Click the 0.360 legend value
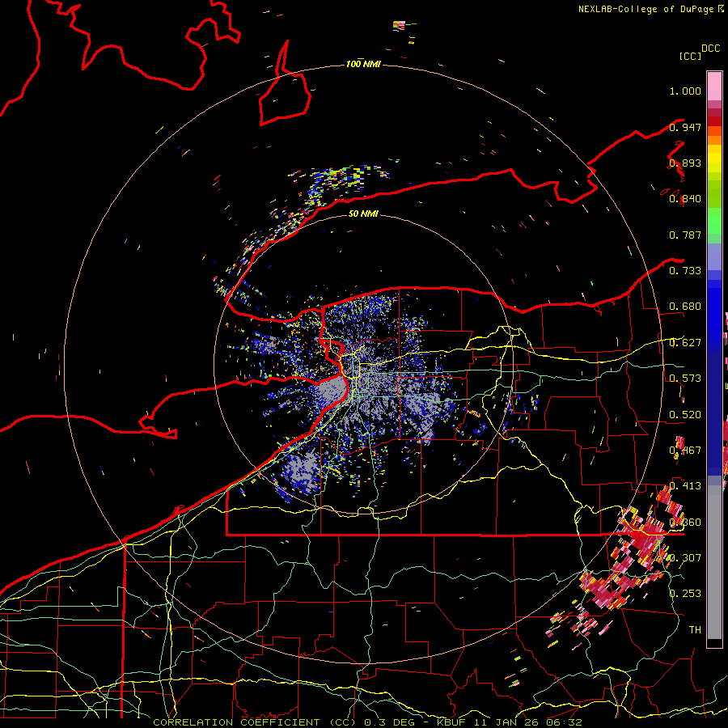The width and height of the screenshot is (728, 728). (685, 523)
